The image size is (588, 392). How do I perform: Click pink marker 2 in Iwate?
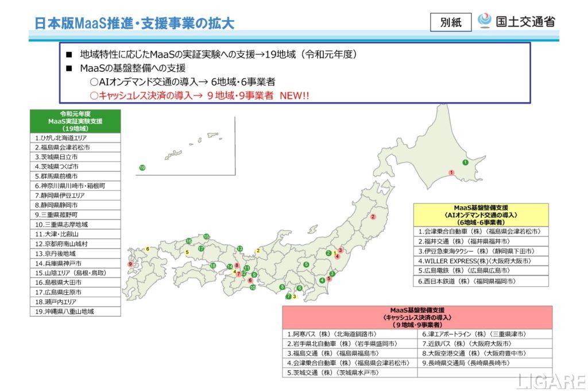[x=373, y=217]
